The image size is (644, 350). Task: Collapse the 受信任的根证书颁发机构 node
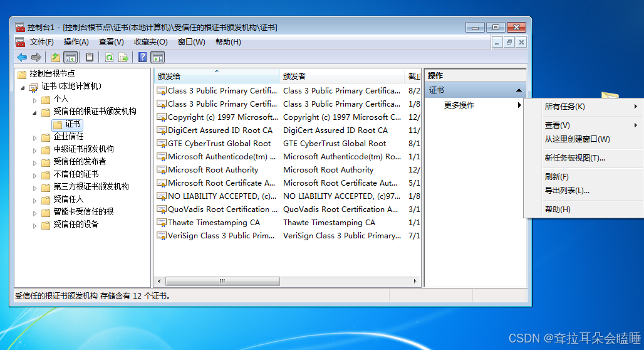35,113
